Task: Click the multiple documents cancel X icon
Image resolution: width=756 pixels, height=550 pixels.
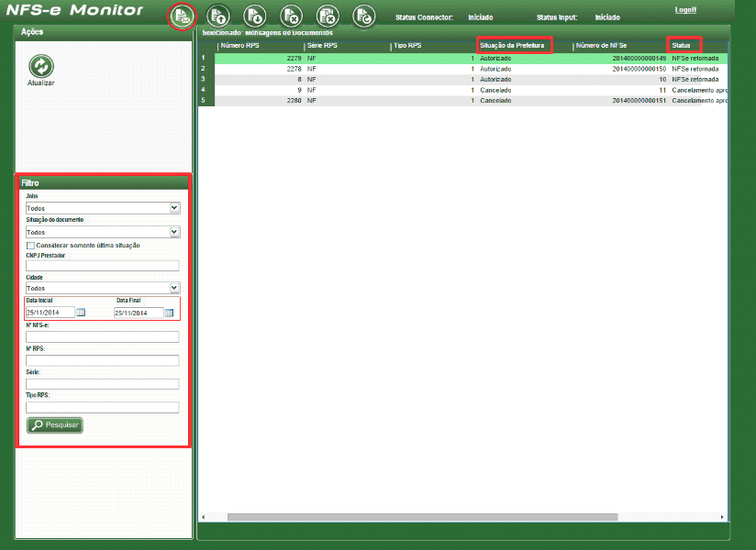Action: 328,16
